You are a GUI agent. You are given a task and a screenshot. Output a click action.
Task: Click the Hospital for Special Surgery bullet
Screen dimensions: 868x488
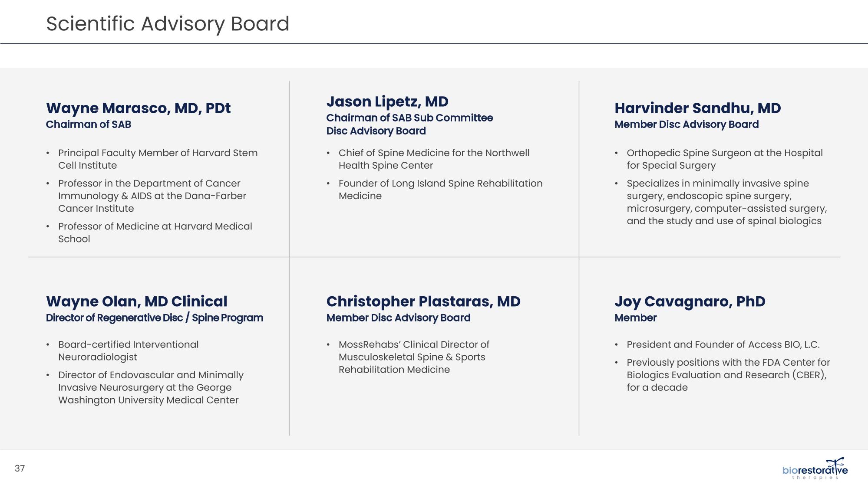tap(724, 159)
